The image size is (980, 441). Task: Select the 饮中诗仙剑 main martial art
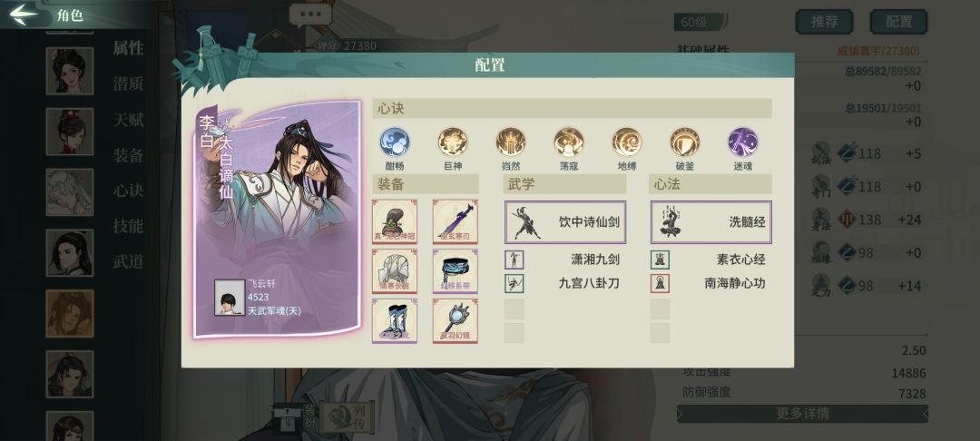[565, 222]
